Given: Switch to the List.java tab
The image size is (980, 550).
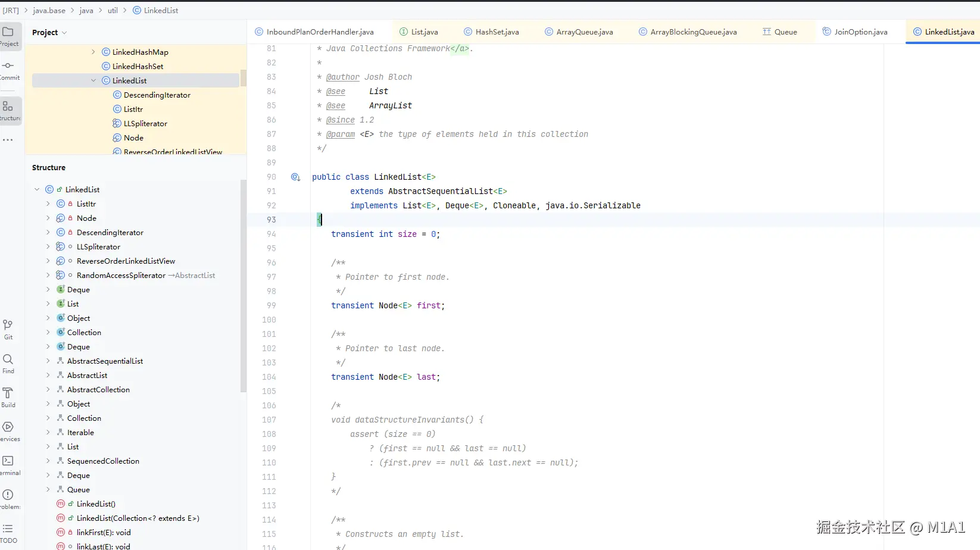Looking at the screenshot, I should point(419,32).
